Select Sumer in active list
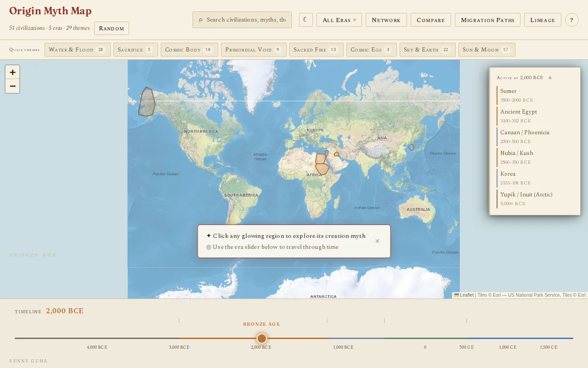588x368 pixels. [x=535, y=95]
